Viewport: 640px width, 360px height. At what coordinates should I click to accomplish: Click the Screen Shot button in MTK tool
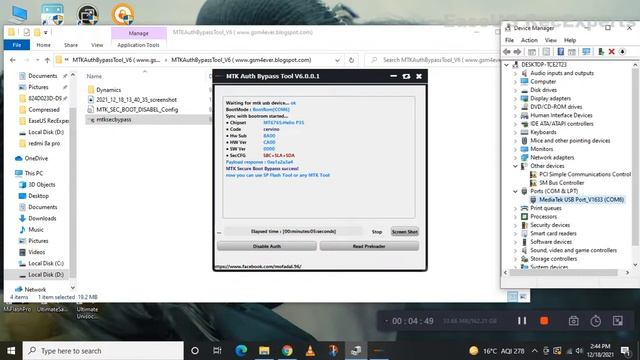[x=404, y=232]
